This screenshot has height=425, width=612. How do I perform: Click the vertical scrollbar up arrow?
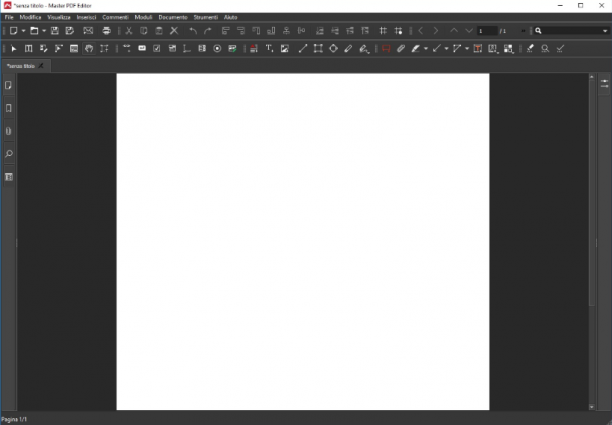point(592,77)
